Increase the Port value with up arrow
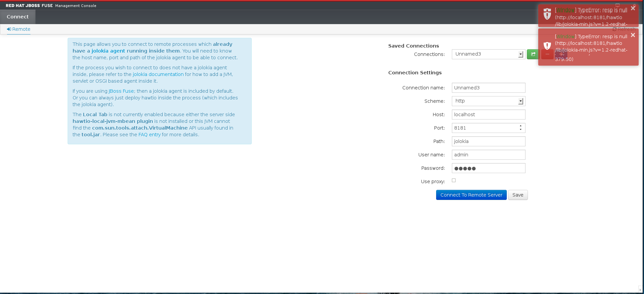 520,126
